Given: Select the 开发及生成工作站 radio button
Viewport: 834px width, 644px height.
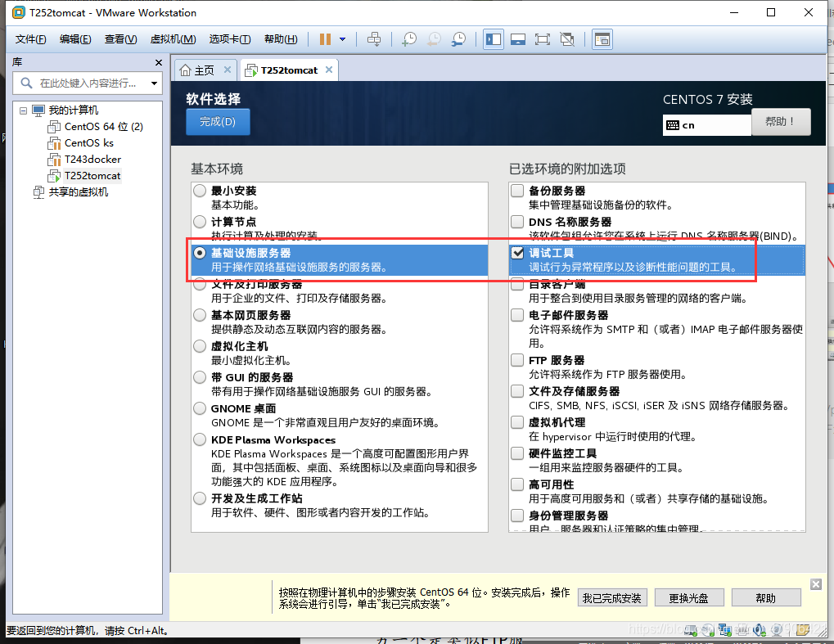Looking at the screenshot, I should point(200,498).
